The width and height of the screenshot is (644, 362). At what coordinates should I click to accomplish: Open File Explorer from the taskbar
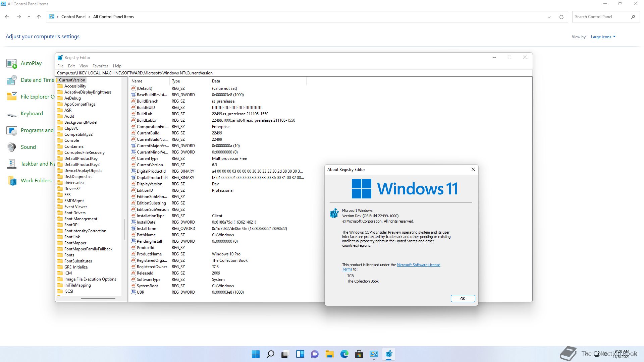click(329, 354)
